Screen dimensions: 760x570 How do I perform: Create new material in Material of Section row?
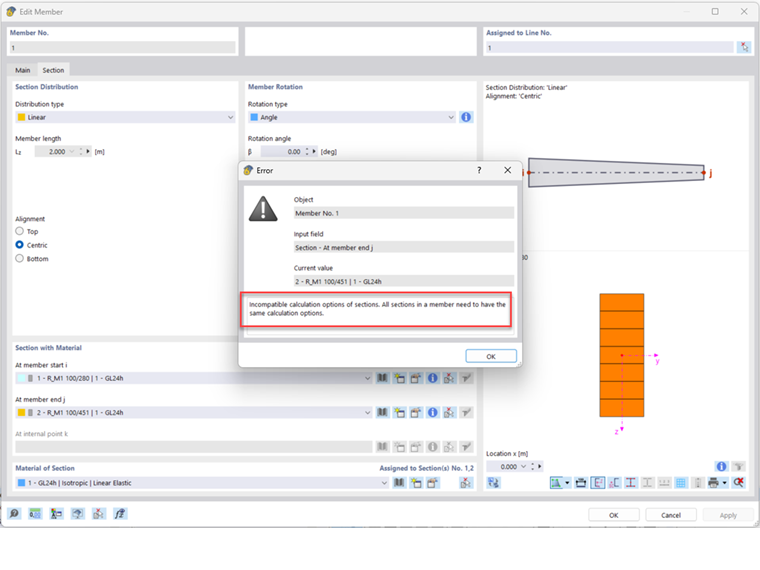416,483
